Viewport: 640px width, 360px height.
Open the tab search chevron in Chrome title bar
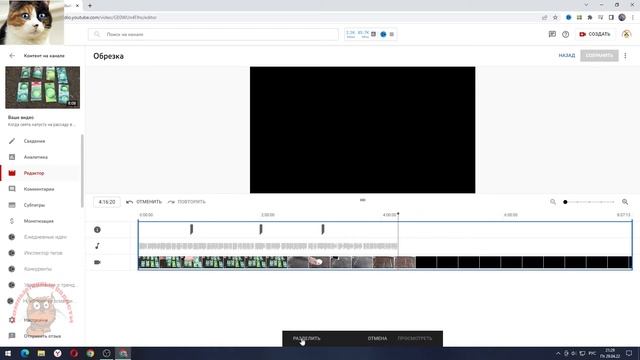586,5
